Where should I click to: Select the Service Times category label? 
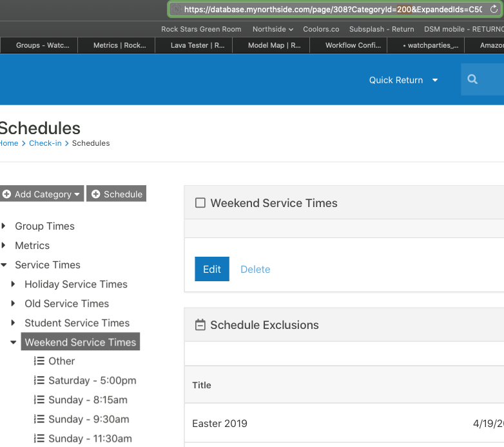pos(48,264)
